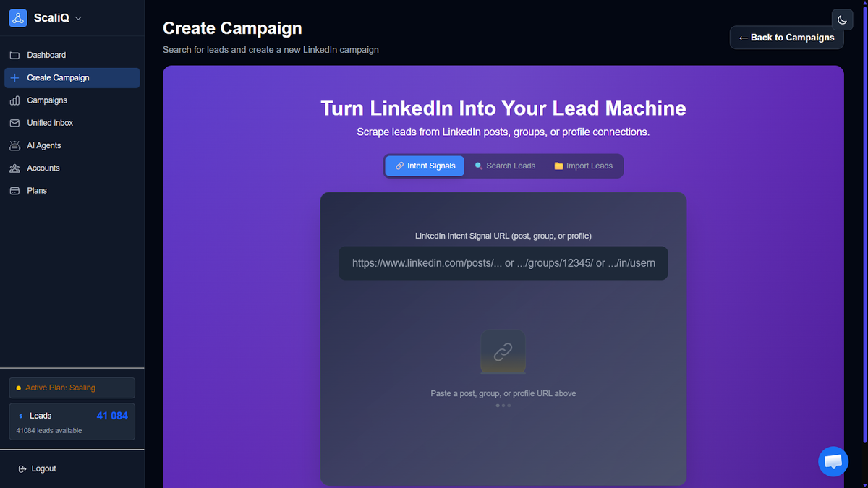Select the Dashboard icon in the sidebar
Image resolution: width=868 pixels, height=488 pixels.
(16, 54)
